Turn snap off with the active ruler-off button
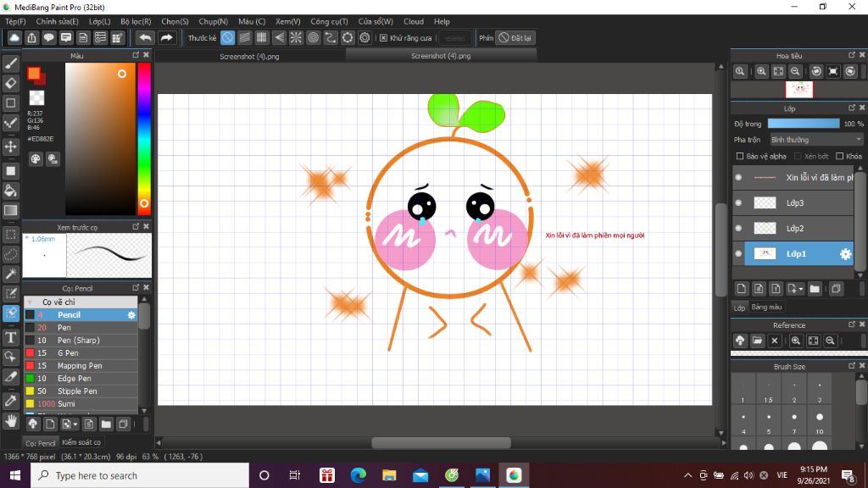 tap(227, 37)
